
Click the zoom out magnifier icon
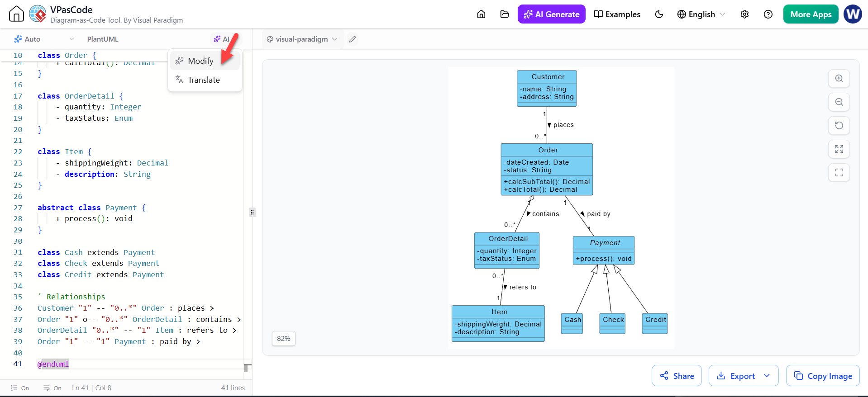pos(839,102)
